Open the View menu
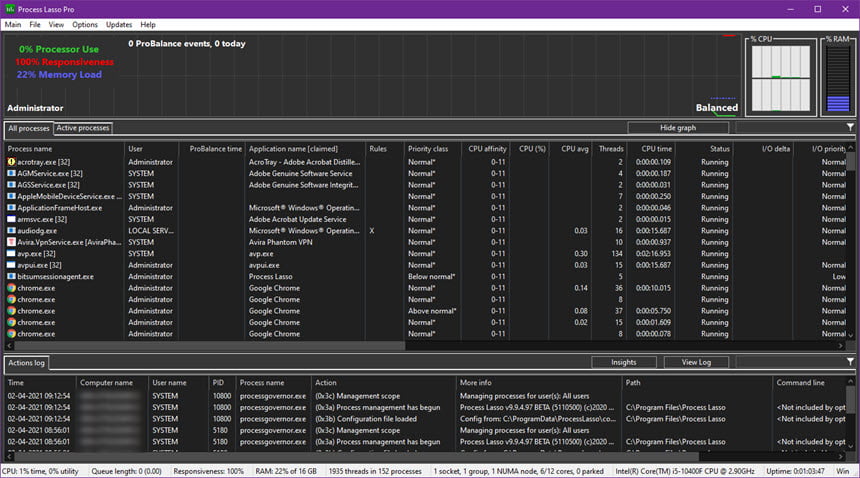This screenshot has width=860, height=478. click(56, 25)
